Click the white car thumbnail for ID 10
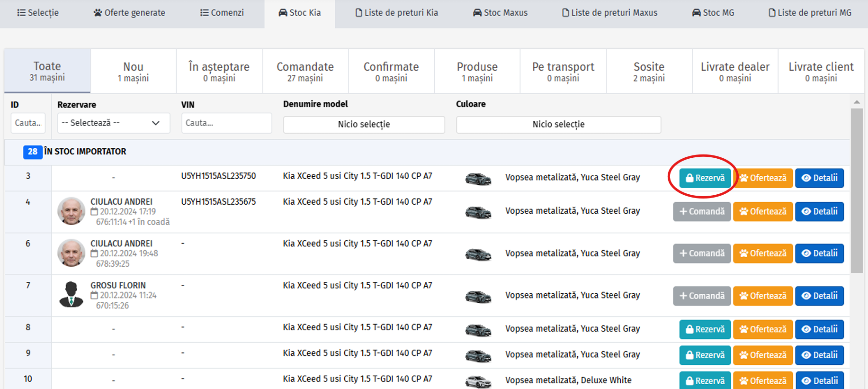The width and height of the screenshot is (868, 389). click(x=478, y=381)
